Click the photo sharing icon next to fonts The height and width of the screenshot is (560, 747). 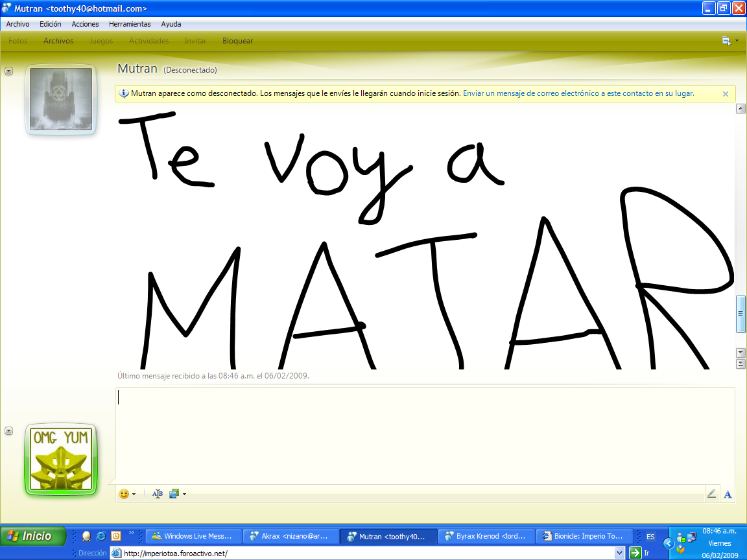(x=174, y=493)
